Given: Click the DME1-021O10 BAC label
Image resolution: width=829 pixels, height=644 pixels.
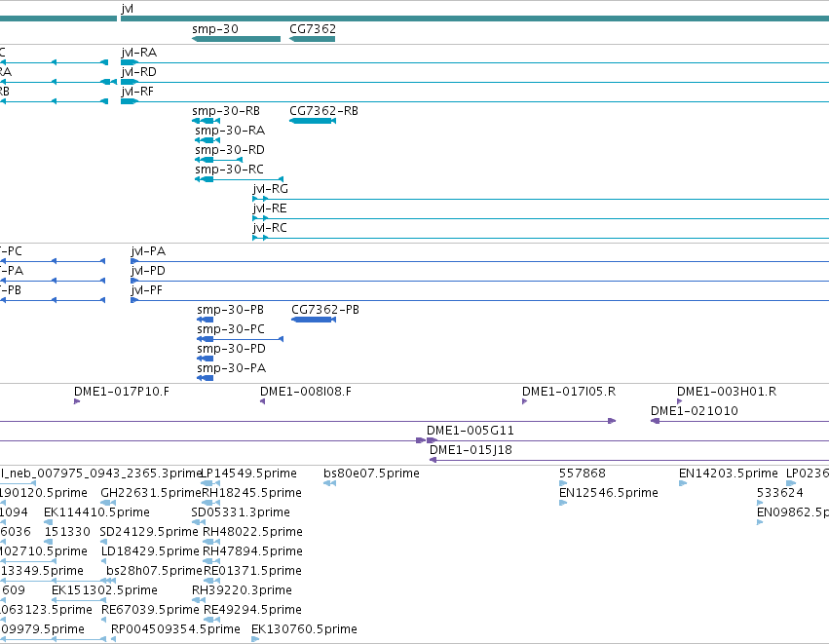Looking at the screenshot, I should (x=695, y=411).
